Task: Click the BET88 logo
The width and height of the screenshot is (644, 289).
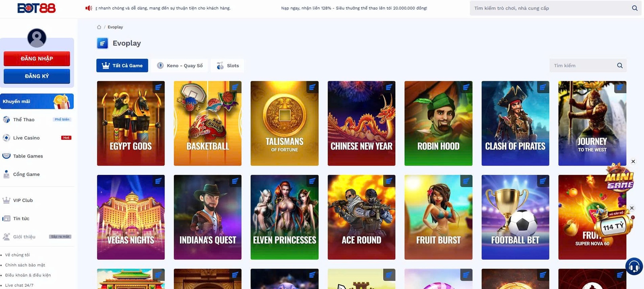Action: tap(37, 8)
